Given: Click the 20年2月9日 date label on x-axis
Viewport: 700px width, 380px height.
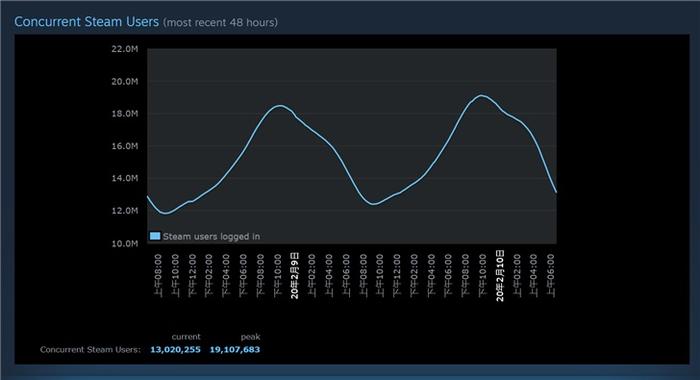Looking at the screenshot, I should (294, 275).
